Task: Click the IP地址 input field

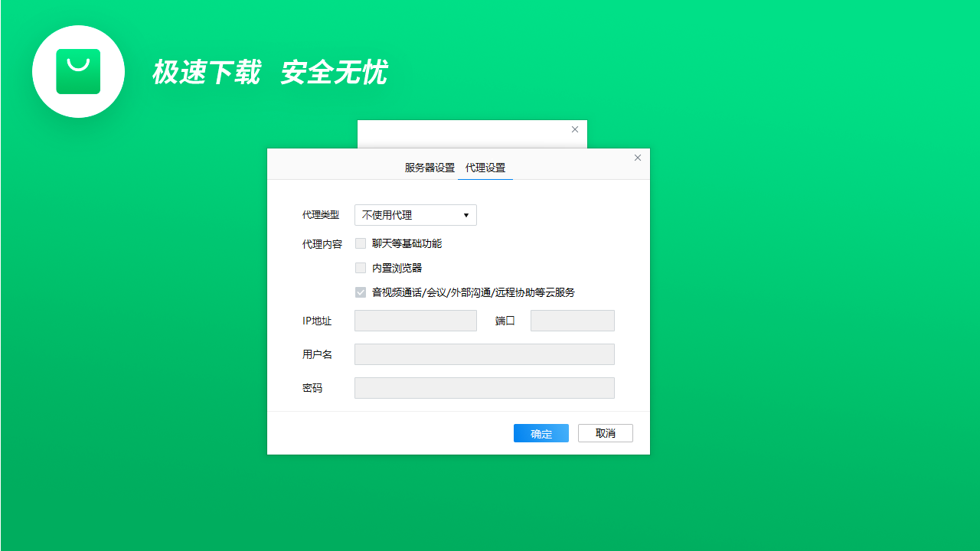Action: coord(415,320)
